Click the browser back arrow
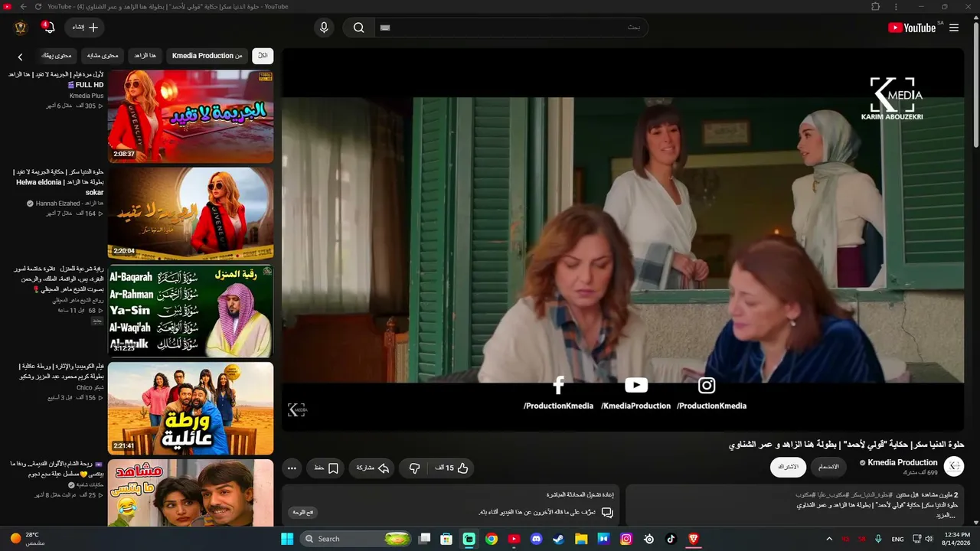 (23, 6)
